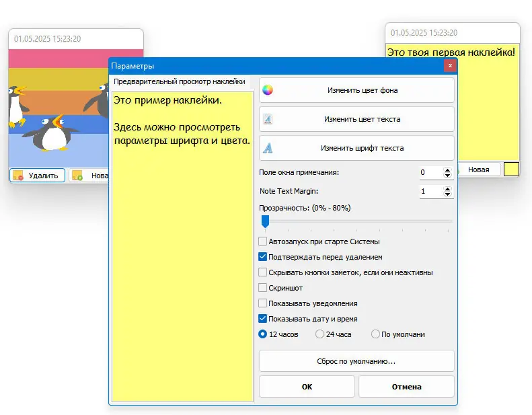Click the penguin note timestamp 01.05.2025 15:23:20

tap(48, 39)
